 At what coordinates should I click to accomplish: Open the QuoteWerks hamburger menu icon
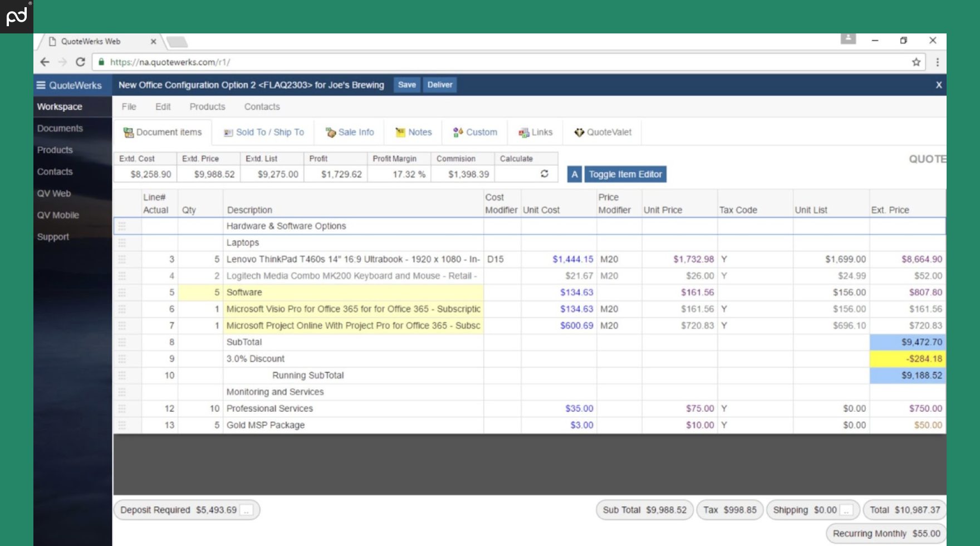tap(41, 85)
